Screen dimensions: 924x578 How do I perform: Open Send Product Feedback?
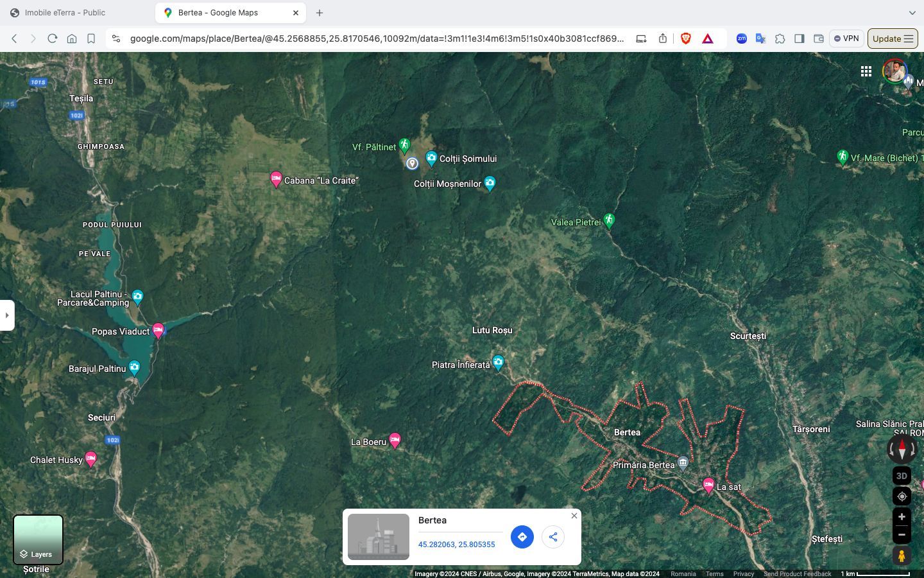(797, 574)
